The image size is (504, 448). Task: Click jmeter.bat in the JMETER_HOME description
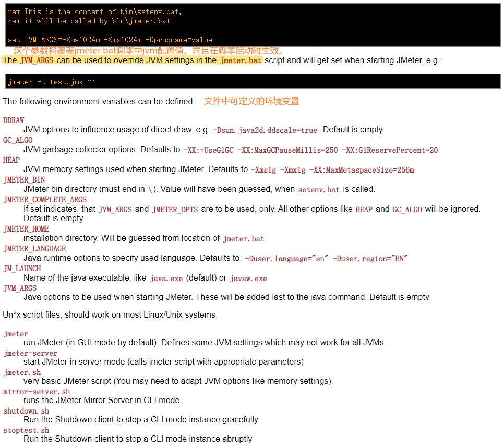[x=244, y=239]
